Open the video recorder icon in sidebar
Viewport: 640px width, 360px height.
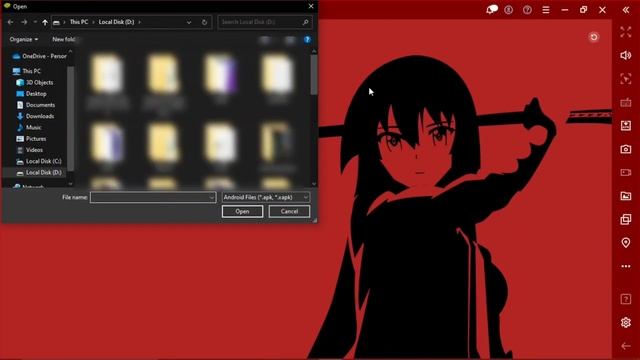626,173
